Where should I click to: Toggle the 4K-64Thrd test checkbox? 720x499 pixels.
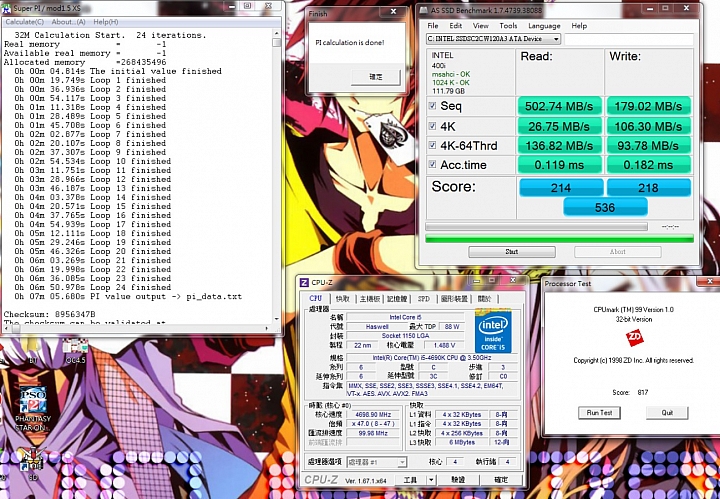(432, 145)
